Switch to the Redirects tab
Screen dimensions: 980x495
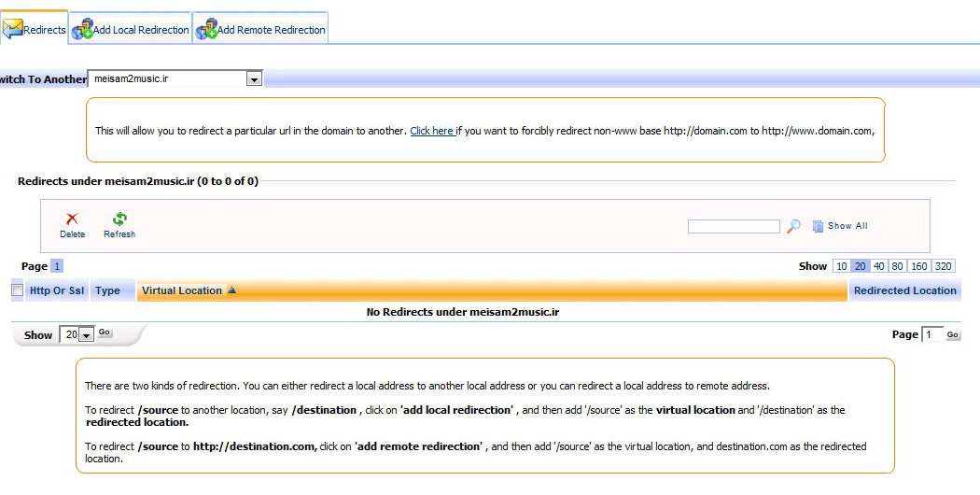[34, 29]
